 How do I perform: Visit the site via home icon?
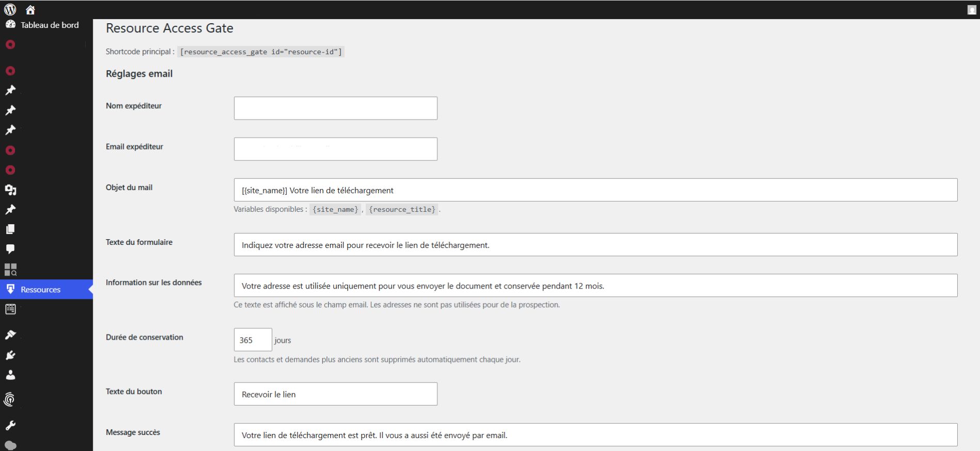pos(30,10)
